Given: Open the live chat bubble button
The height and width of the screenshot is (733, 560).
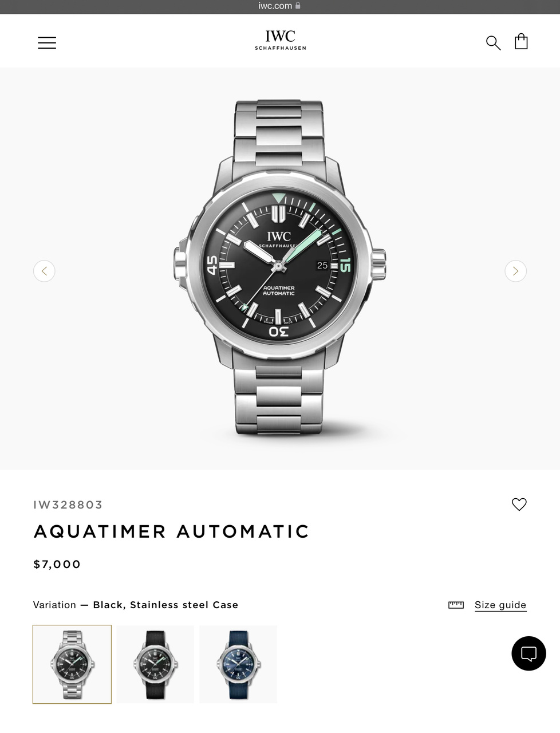Looking at the screenshot, I should [x=529, y=653].
